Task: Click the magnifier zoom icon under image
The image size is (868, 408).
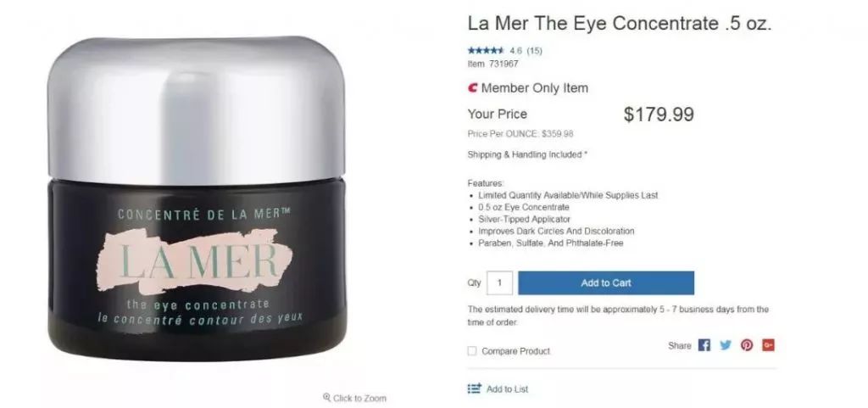Action: pyautogui.click(x=326, y=398)
